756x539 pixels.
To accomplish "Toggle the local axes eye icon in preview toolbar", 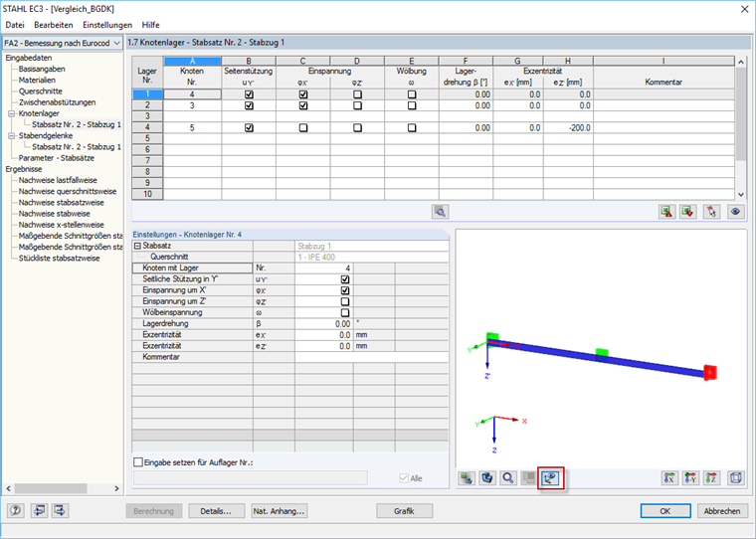I will (551, 478).
